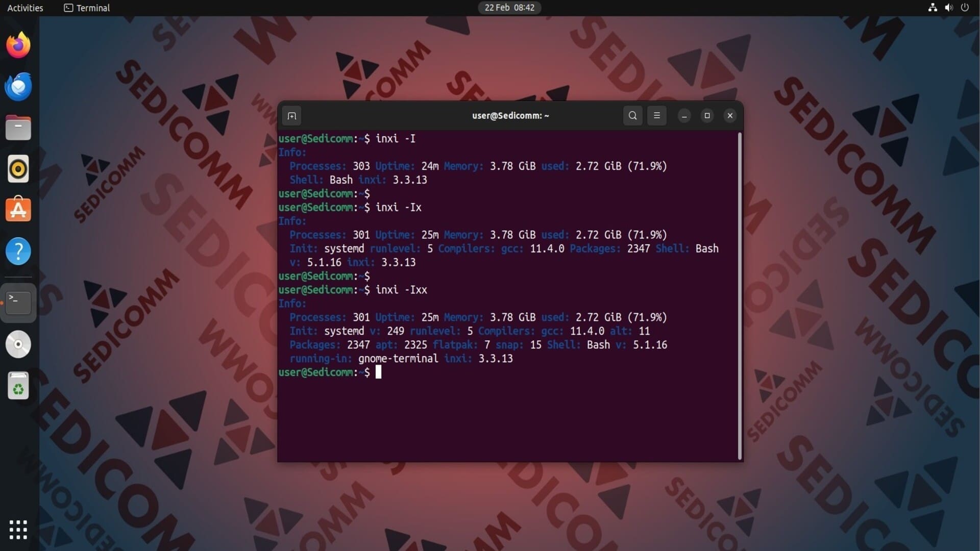The width and height of the screenshot is (980, 551).
Task: Click the Terminal dock icon
Action: pyautogui.click(x=18, y=303)
